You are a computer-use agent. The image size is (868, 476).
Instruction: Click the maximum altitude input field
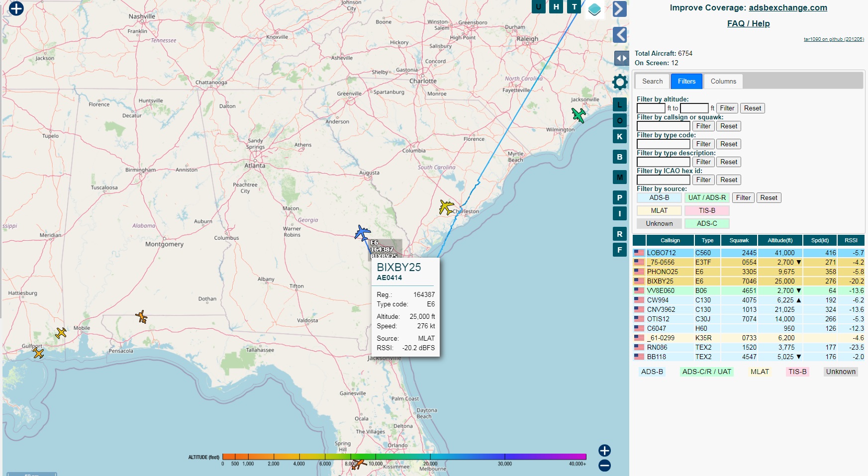tap(694, 108)
